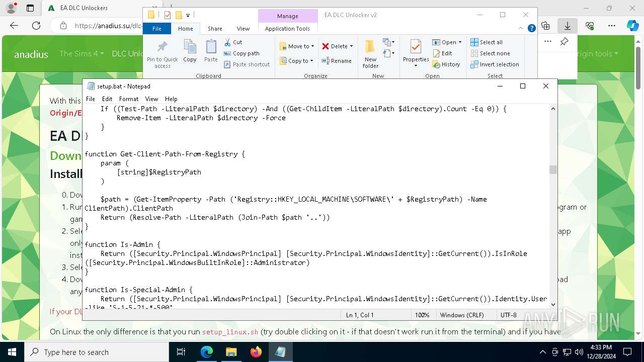Open Firefox from the taskbar
The image size is (644, 362).
pos(256,352)
